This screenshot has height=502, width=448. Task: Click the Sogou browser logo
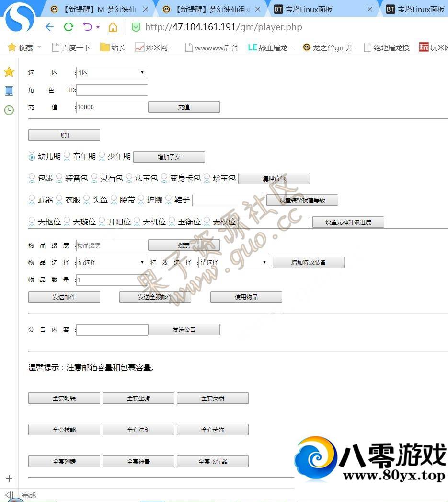pyautogui.click(x=20, y=17)
